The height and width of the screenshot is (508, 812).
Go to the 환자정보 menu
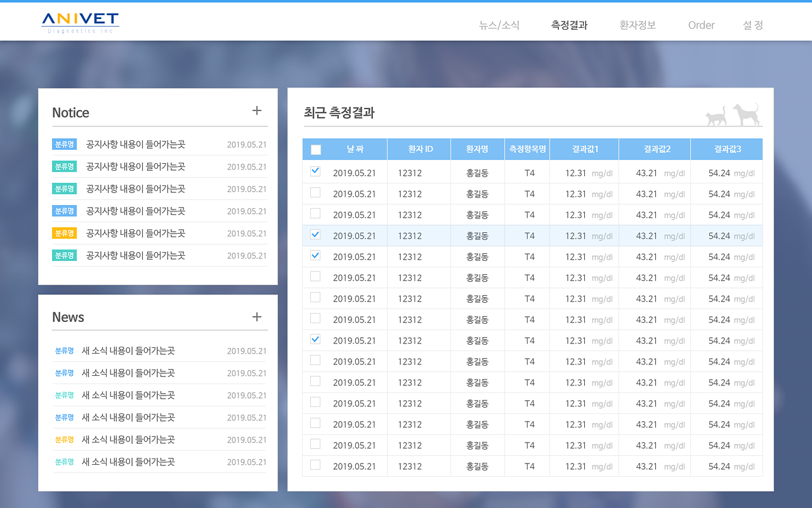coord(638,25)
